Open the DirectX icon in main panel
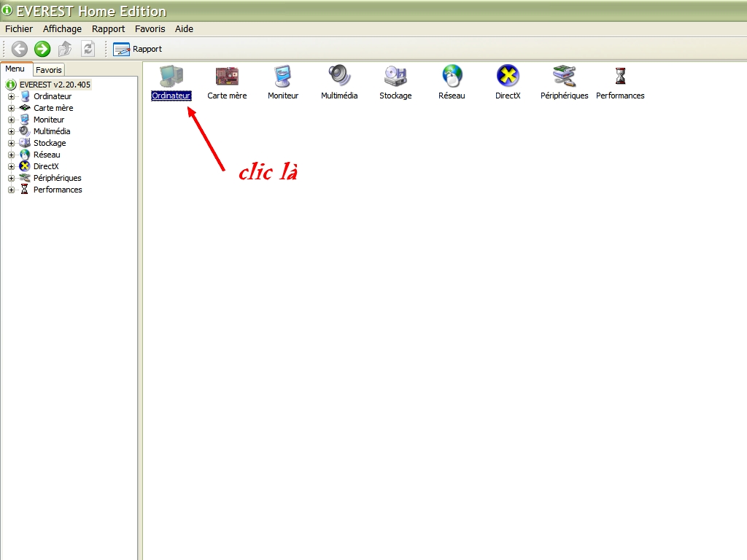The width and height of the screenshot is (747, 560). (507, 77)
